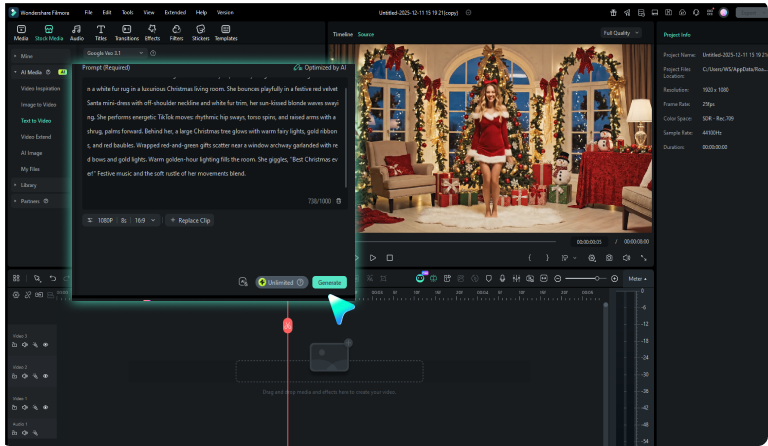768x446 pixels.
Task: Click the volume speaker icon under preview
Action: coord(626,258)
